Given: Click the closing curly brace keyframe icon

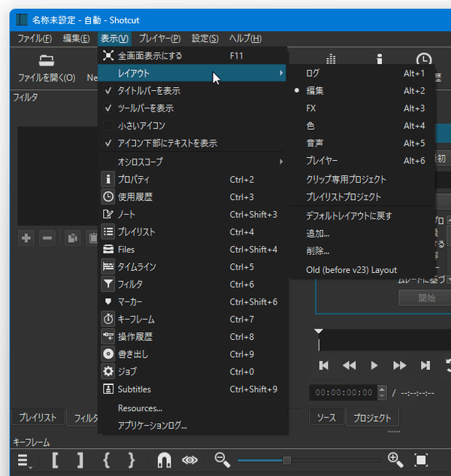Looking at the screenshot, I should 131,460.
